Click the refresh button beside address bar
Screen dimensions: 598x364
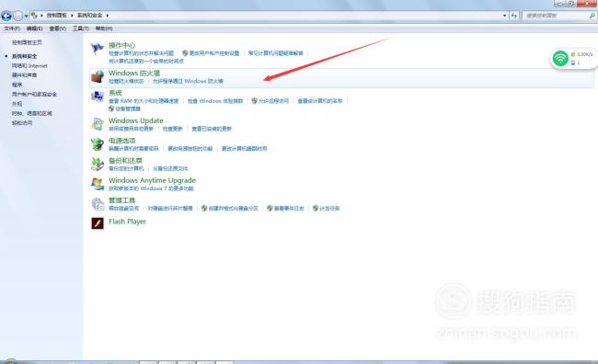[x=514, y=16]
